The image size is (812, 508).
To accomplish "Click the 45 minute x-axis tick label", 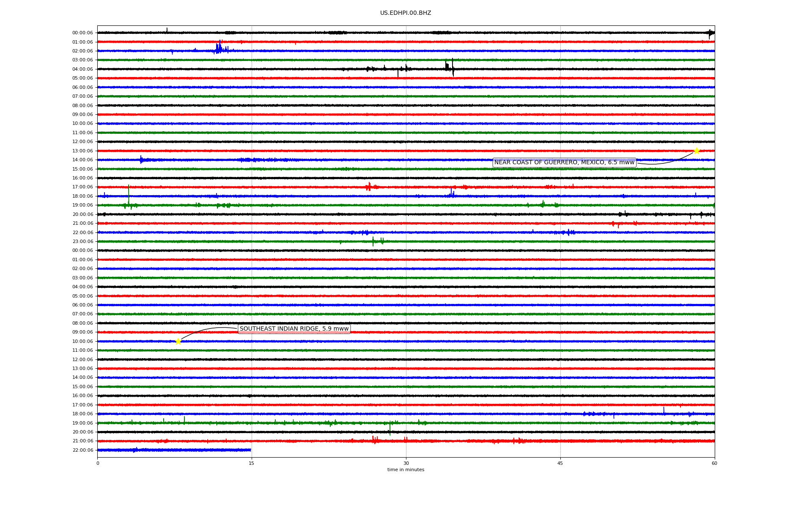I will click(560, 463).
